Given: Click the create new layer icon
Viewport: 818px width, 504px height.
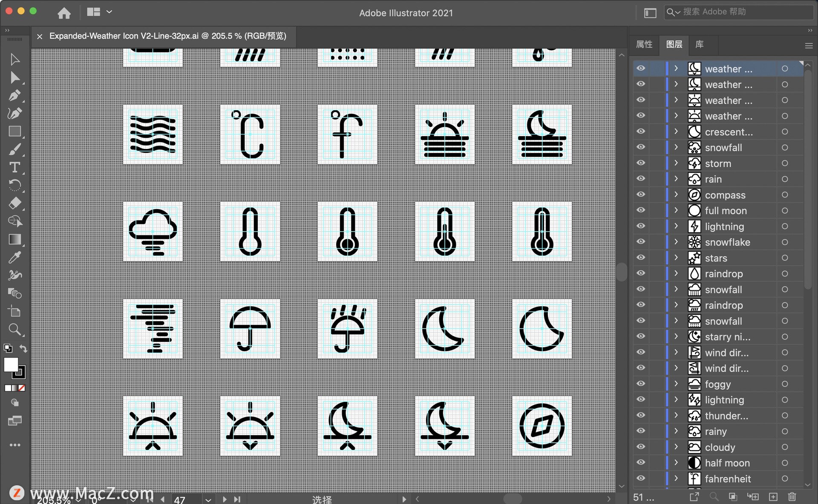Looking at the screenshot, I should [773, 497].
